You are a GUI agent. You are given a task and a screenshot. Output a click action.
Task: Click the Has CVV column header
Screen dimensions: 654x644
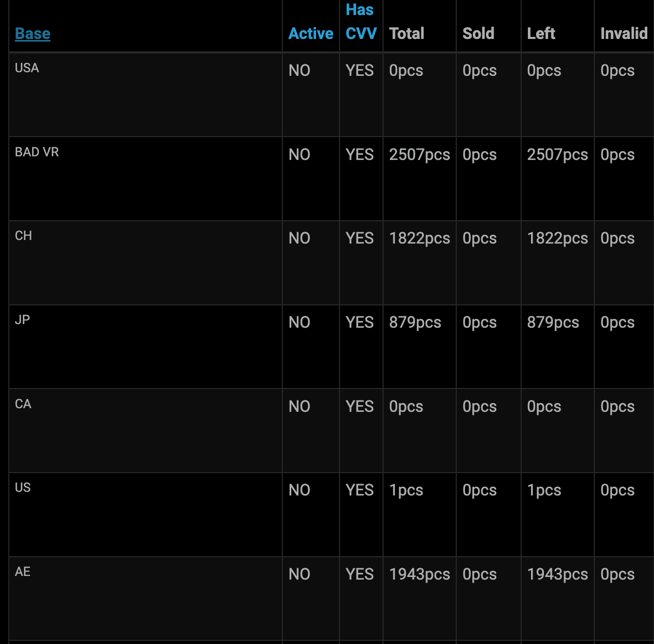pos(361,22)
